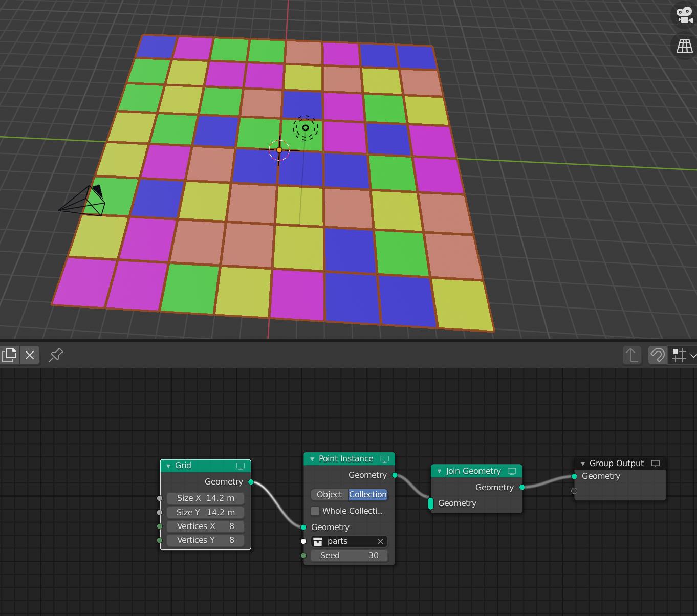Select the Grid node header
Viewport: 697px width, 616px height.
(206, 466)
